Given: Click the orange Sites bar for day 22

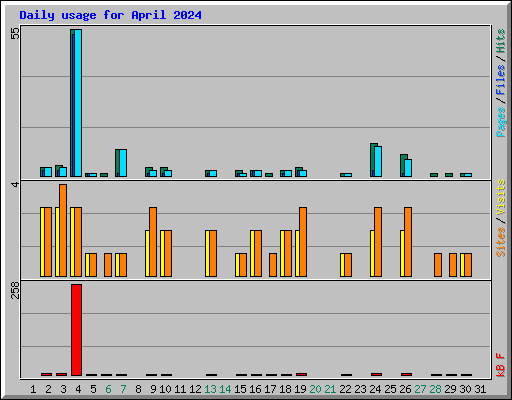Looking at the screenshot, I should [348, 265].
